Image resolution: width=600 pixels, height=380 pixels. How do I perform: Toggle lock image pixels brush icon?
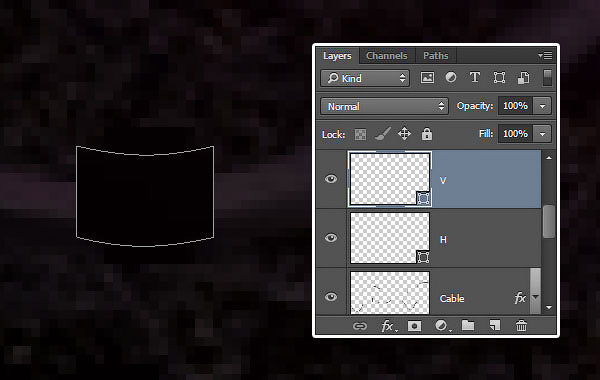(382, 134)
